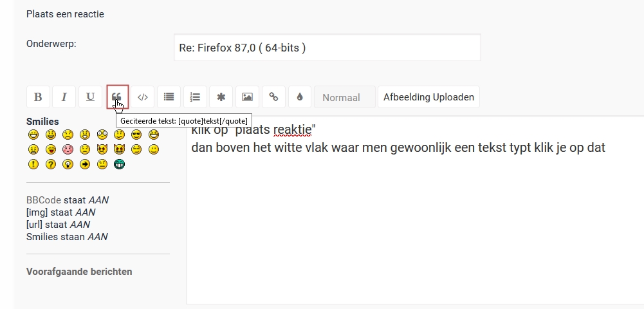The image size is (644, 309).
Task: Insert an image tag via the picture icon
Action: [x=247, y=97]
